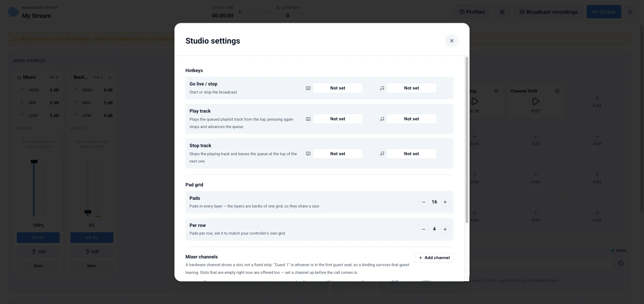This screenshot has width=644, height=304.
Task: Open Channel Shift pad settings gear
Action: click(x=557, y=91)
